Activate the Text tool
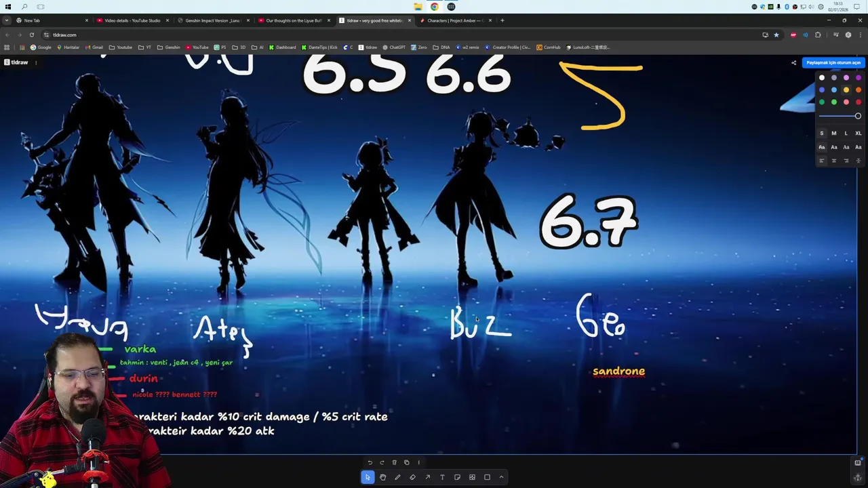Image resolution: width=868 pixels, height=488 pixels. point(442,477)
